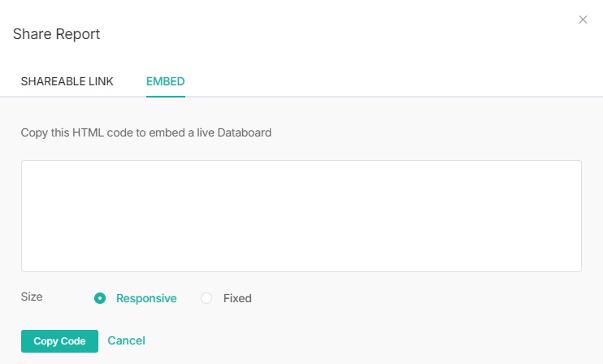This screenshot has height=364, width=603.
Task: Dismiss the dialog using the X icon
Action: click(583, 19)
